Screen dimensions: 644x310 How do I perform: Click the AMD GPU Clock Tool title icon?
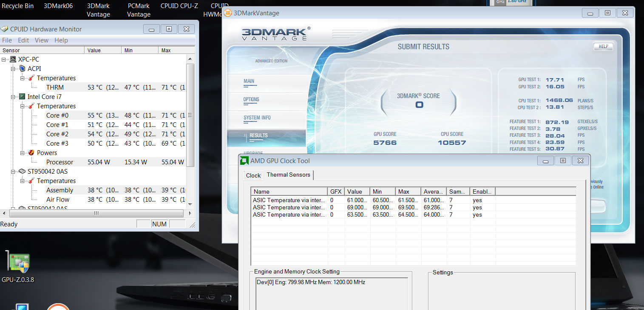(x=244, y=161)
